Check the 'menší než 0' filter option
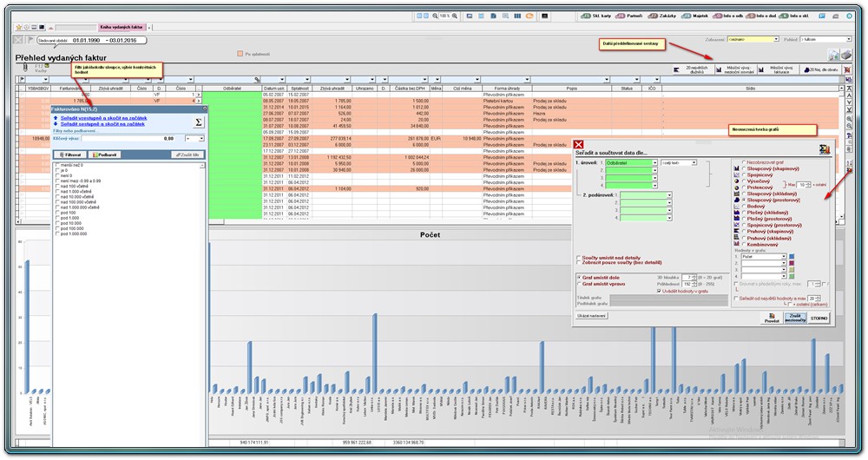 pos(57,166)
